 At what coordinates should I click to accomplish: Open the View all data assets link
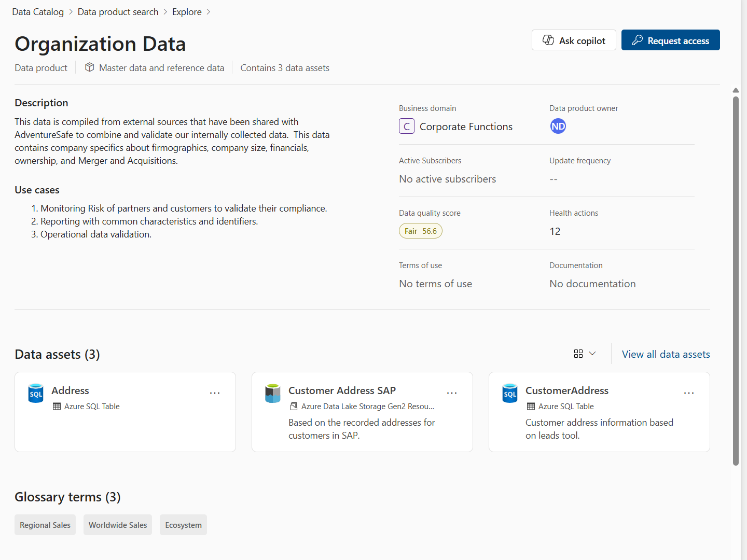pos(666,354)
